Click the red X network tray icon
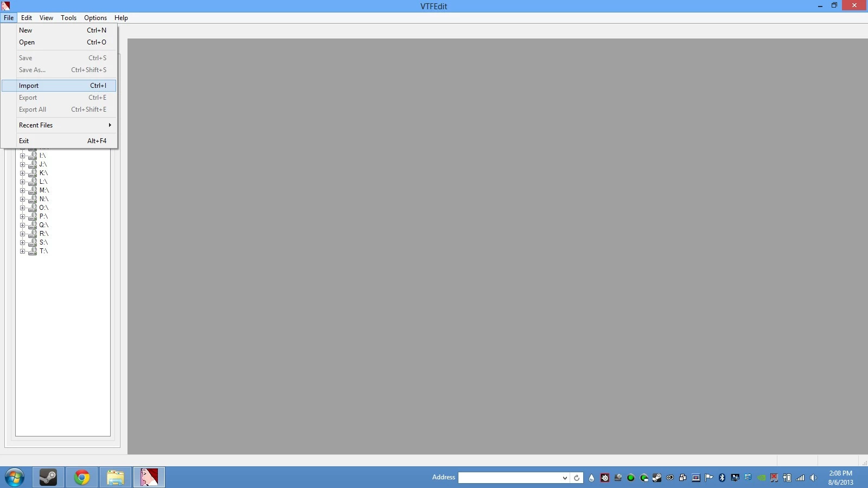This screenshot has width=868, height=488. click(774, 478)
